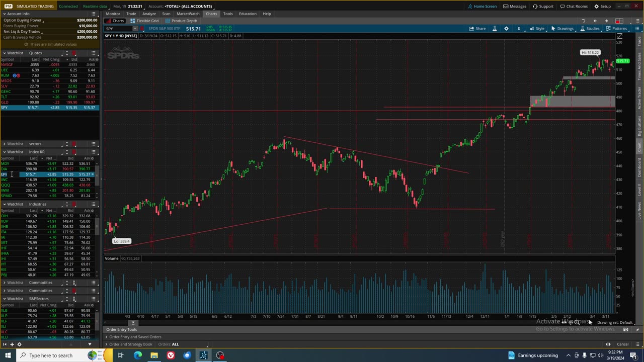The width and height of the screenshot is (644, 362).
Task: Collapse the Index KR watchlist
Action: [4, 152]
